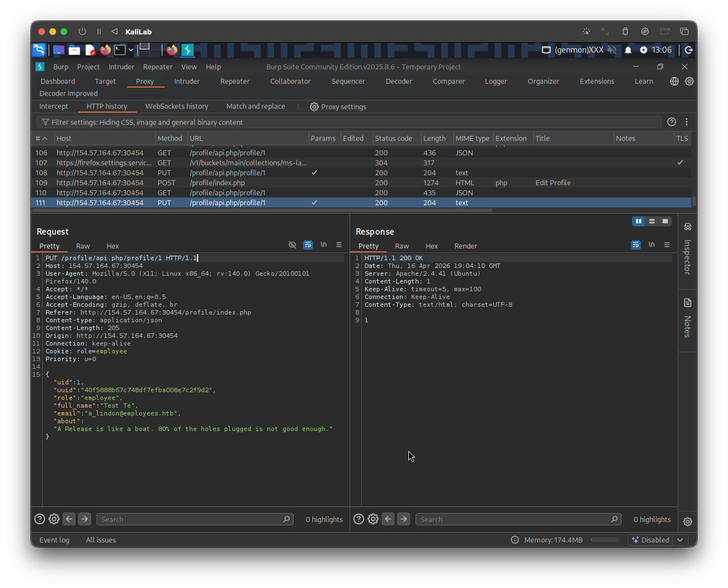Open the Intercept sub-tab
This screenshot has width=728, height=588.
coord(54,107)
